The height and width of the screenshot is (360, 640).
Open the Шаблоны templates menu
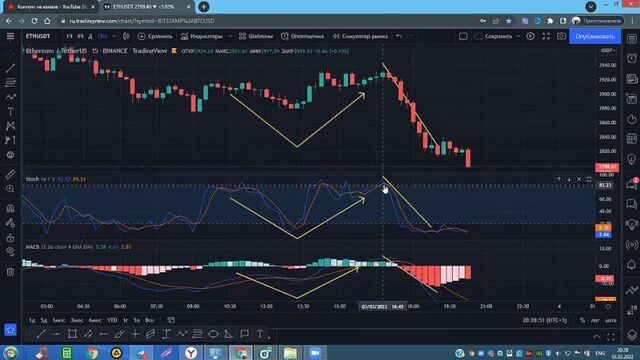(x=256, y=36)
